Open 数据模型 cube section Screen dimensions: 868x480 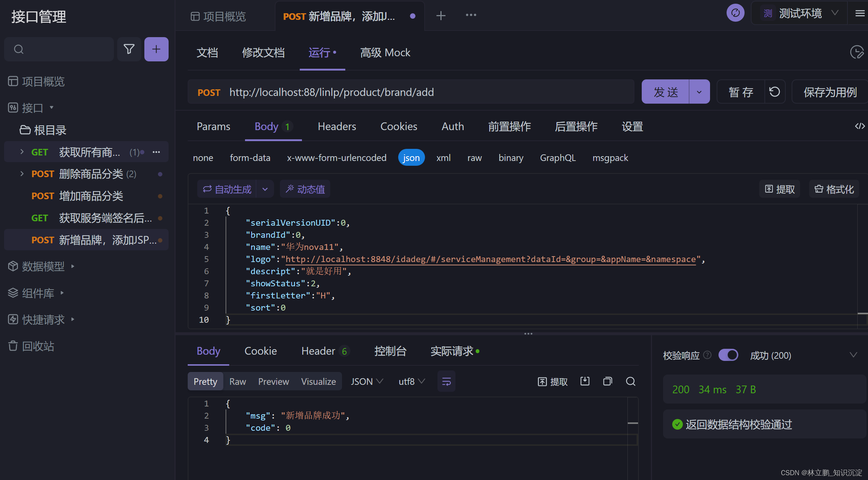pyautogui.click(x=41, y=266)
